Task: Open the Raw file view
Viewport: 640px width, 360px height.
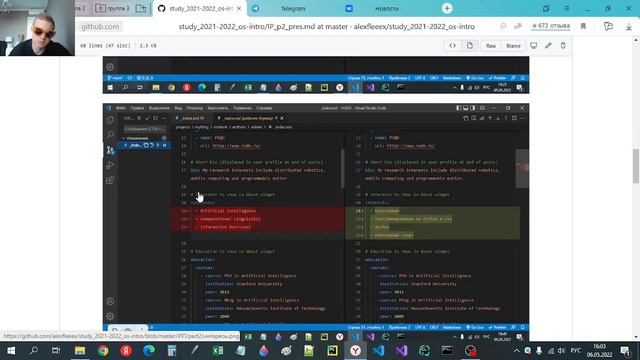Action: tap(491, 46)
